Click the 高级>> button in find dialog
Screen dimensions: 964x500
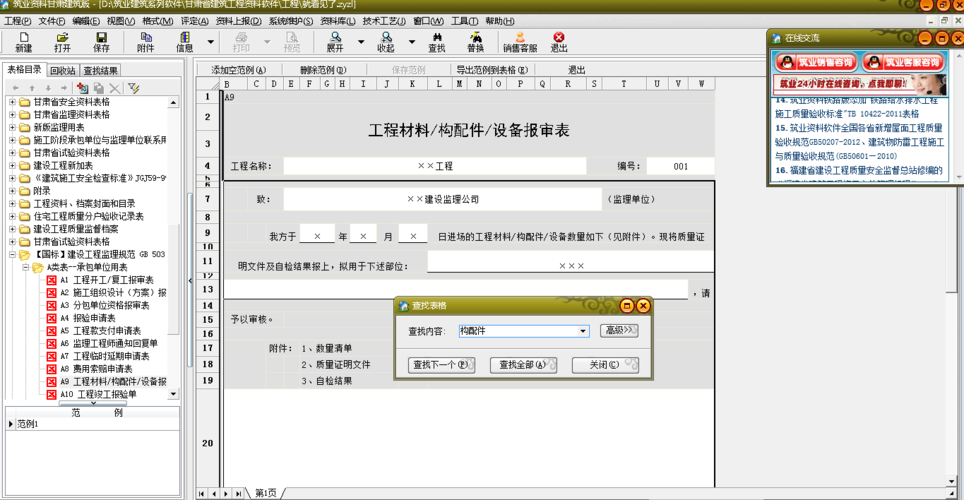pyautogui.click(x=619, y=330)
